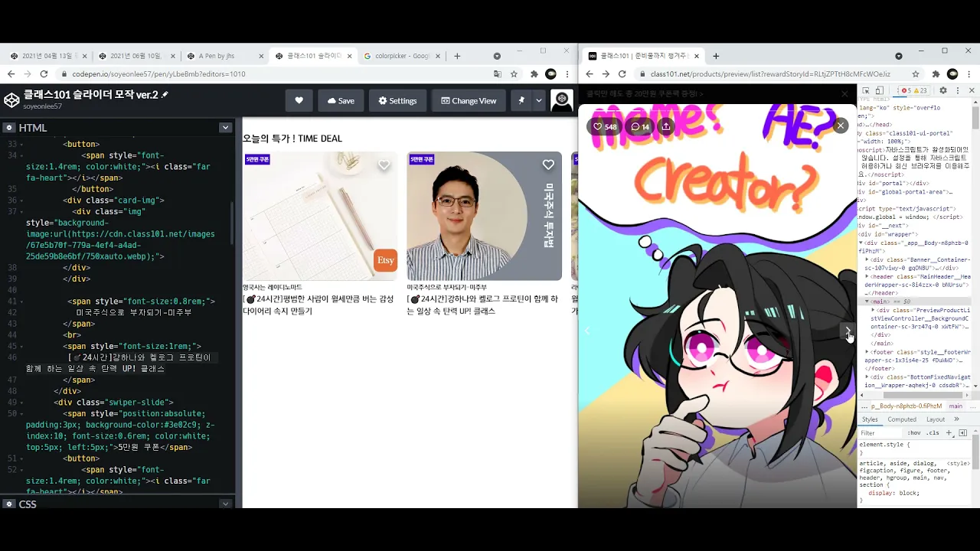Translate page icon in the CodePen address bar

pyautogui.click(x=498, y=74)
